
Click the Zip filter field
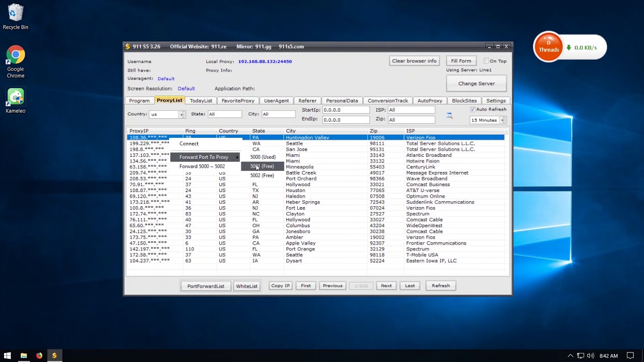click(411, 120)
